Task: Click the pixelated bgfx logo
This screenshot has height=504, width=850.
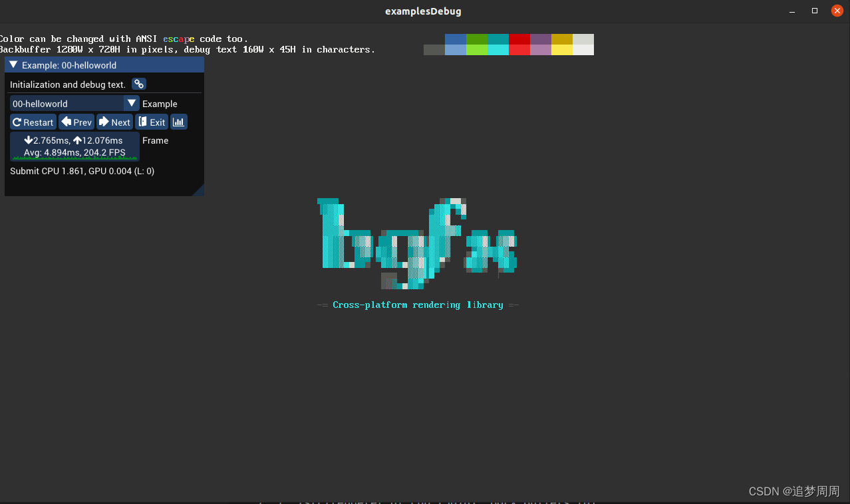Action: (418, 243)
